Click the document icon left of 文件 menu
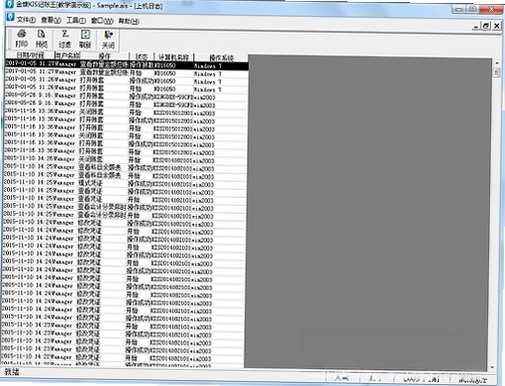The image size is (505, 386). coord(10,17)
